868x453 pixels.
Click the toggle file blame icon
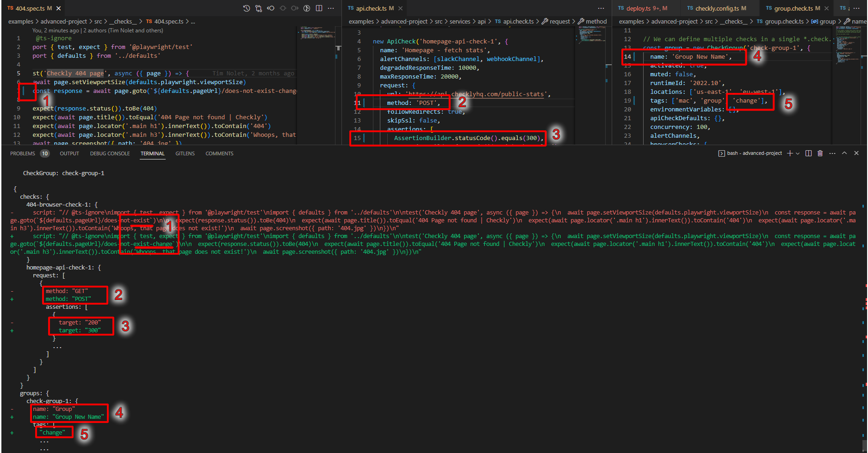pos(307,8)
